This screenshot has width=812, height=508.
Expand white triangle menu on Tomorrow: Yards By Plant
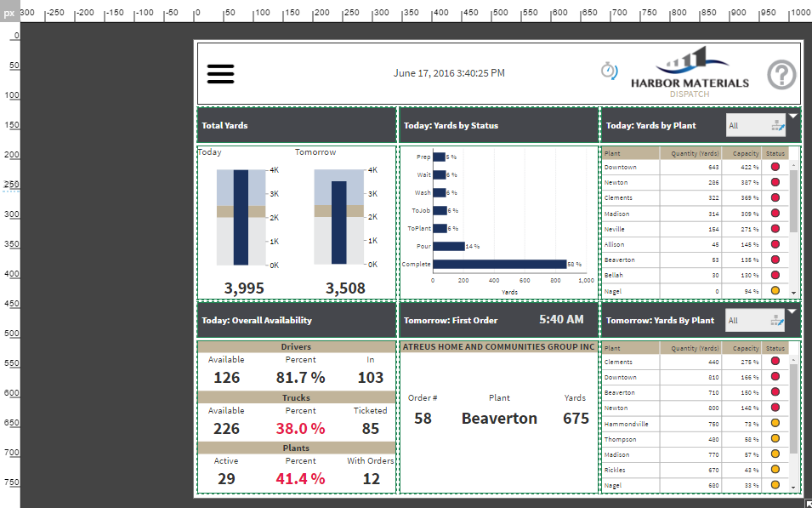click(793, 311)
